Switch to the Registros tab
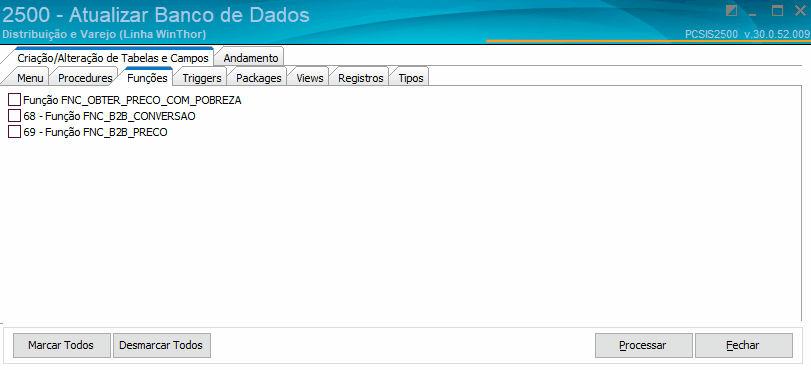Viewport: 811px width, 370px height. (361, 78)
